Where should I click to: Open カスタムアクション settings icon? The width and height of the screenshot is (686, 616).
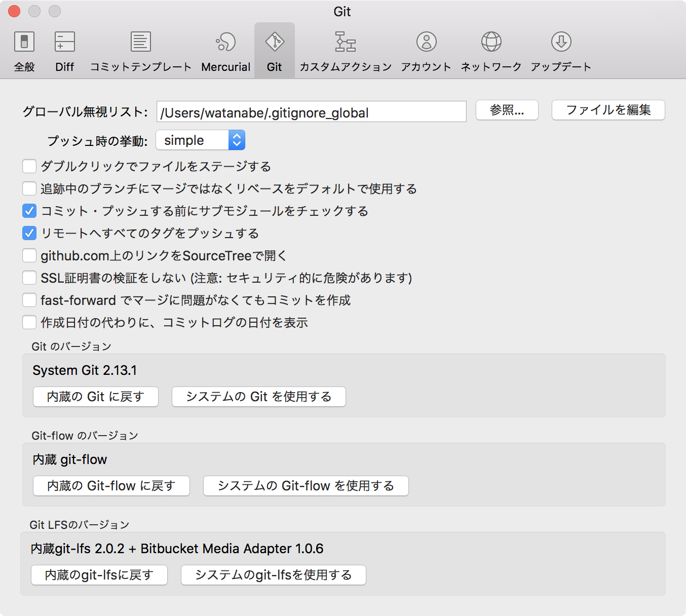[x=345, y=48]
